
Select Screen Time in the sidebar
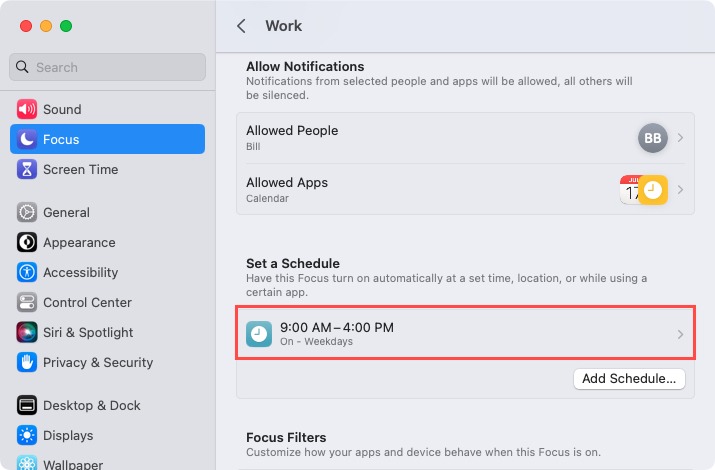pos(108,169)
